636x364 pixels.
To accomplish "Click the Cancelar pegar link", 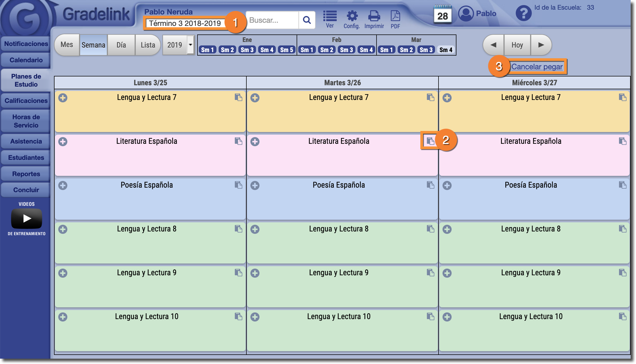I will (537, 67).
